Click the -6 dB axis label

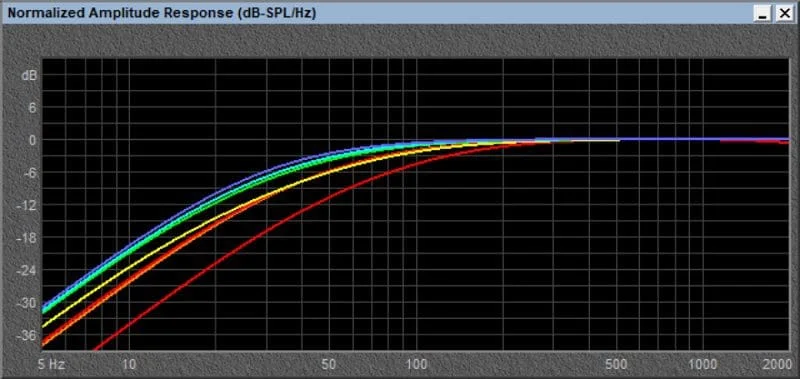(31, 173)
